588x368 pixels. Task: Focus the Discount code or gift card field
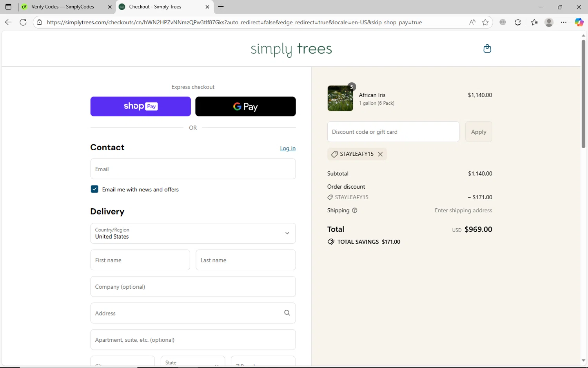(x=393, y=132)
